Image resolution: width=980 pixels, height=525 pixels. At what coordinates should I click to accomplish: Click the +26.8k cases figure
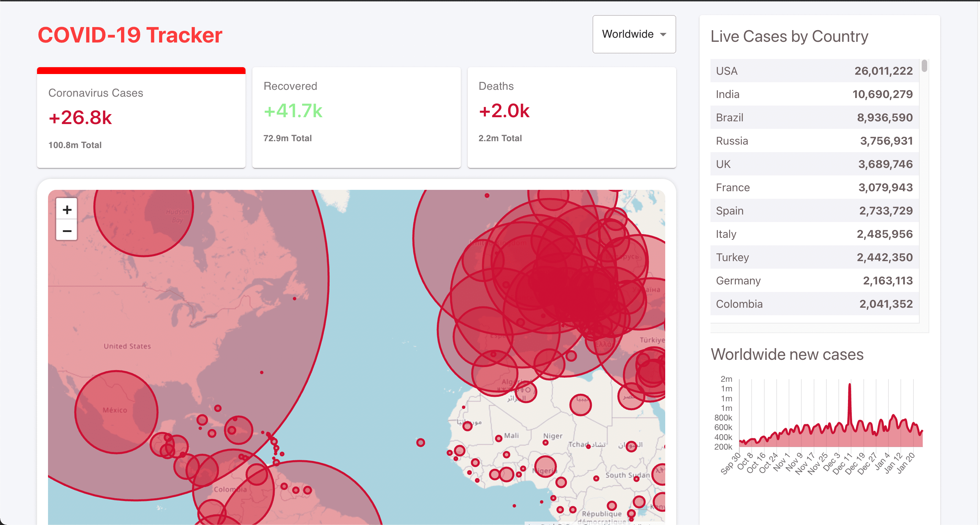80,118
